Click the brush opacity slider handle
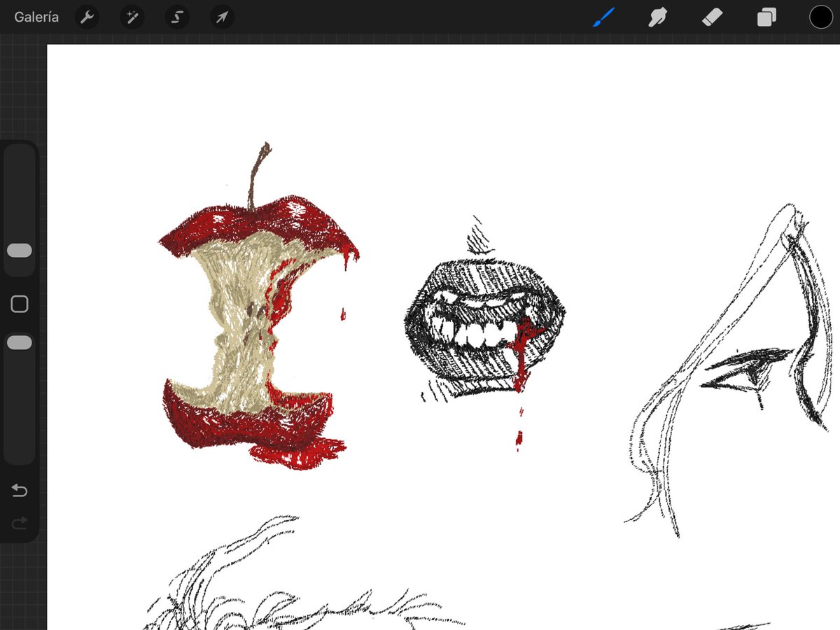This screenshot has width=840, height=630. (x=19, y=342)
